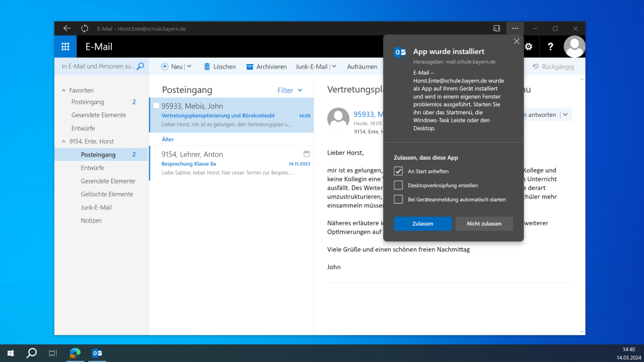Image resolution: width=644 pixels, height=362 pixels.
Task: Open the account profile avatar
Action: [574, 47]
